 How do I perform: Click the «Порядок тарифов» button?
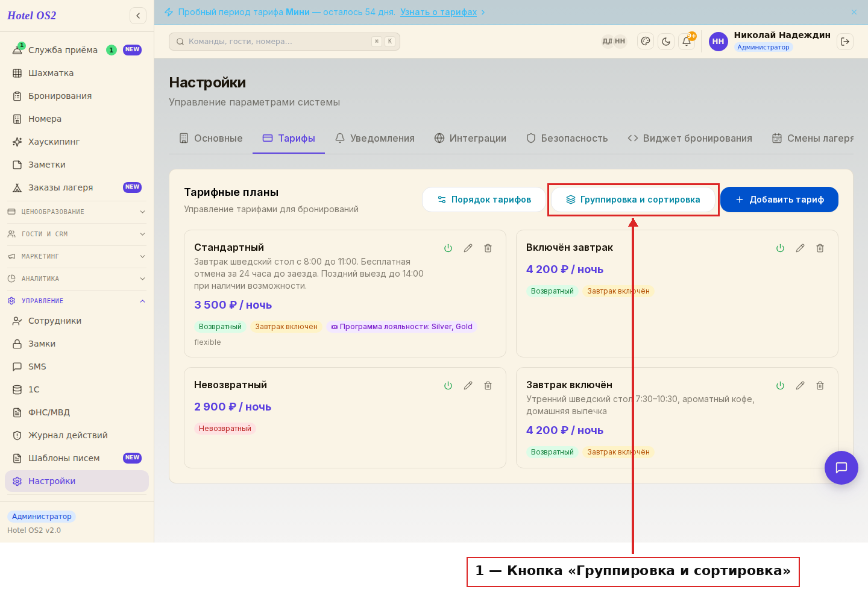[x=484, y=200]
